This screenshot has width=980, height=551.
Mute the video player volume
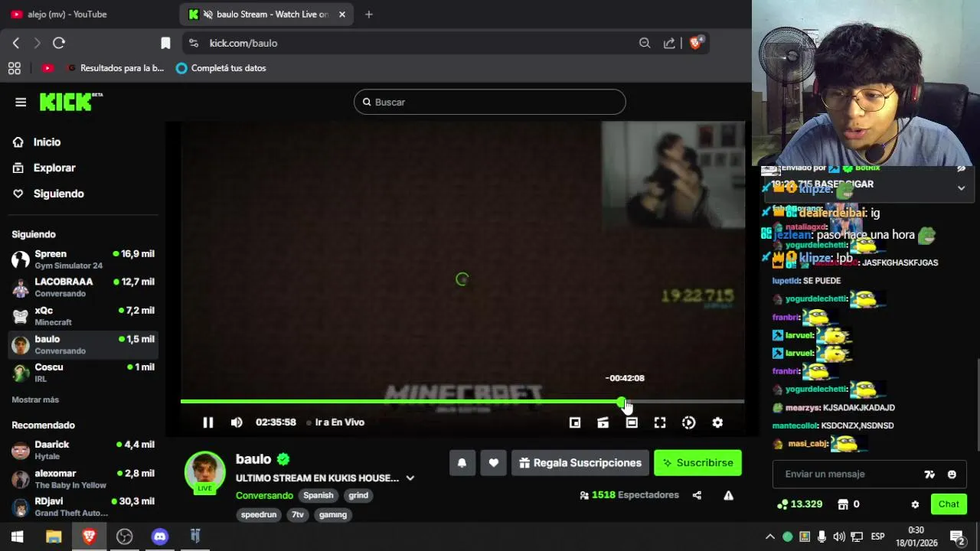pyautogui.click(x=237, y=422)
